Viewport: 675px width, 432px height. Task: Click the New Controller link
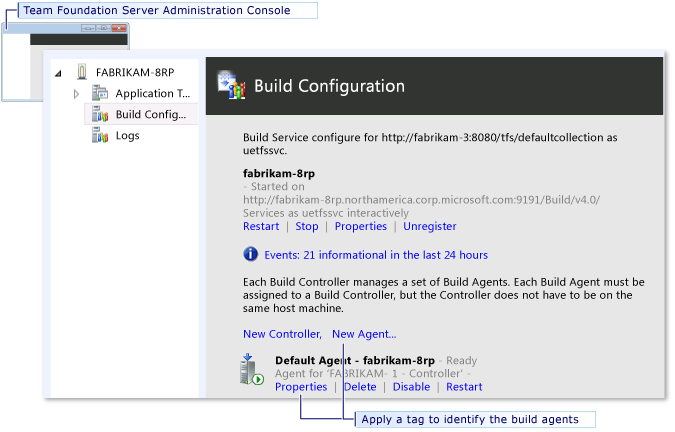(x=282, y=334)
